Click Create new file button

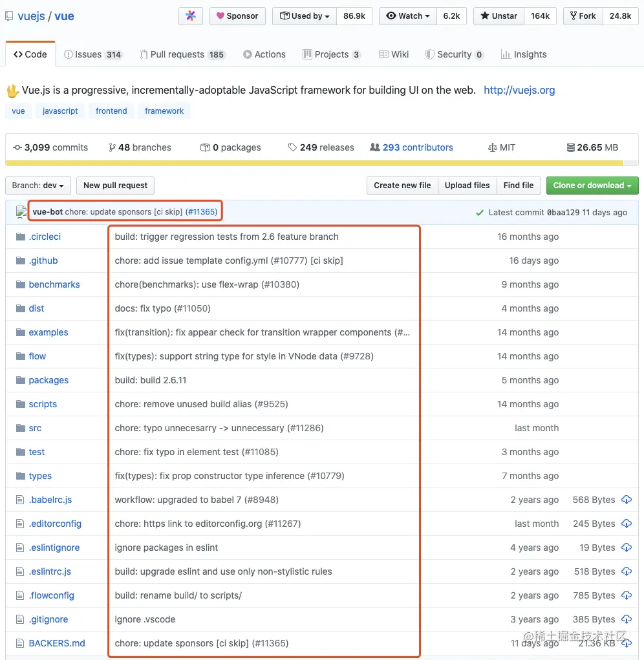402,186
